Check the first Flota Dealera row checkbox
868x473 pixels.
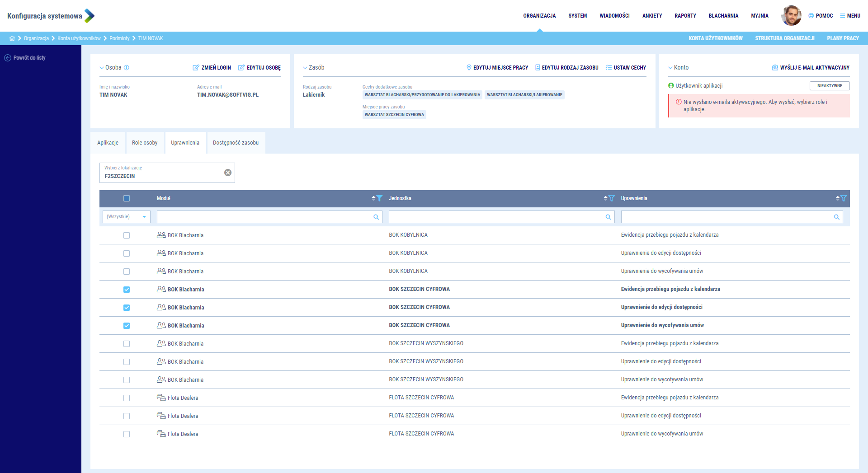pos(127,398)
